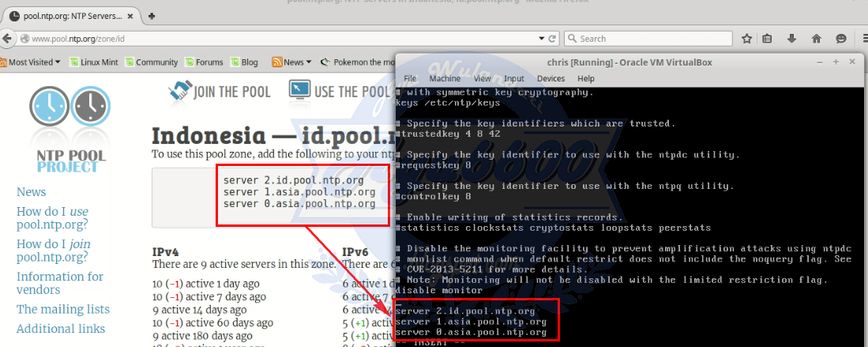The width and height of the screenshot is (868, 347).
Task: Click the search magnifier icon in search box
Action: pos(572,39)
